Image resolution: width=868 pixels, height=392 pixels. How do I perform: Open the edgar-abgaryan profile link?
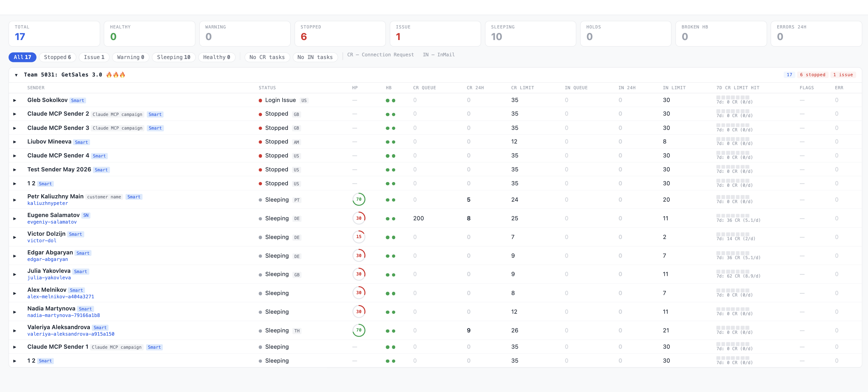(47, 259)
